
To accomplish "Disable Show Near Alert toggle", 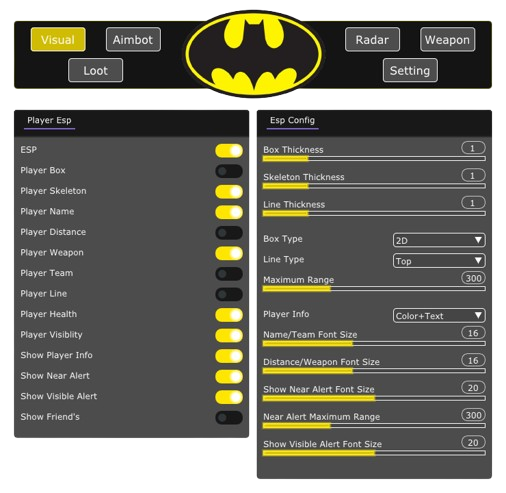I will [x=229, y=376].
